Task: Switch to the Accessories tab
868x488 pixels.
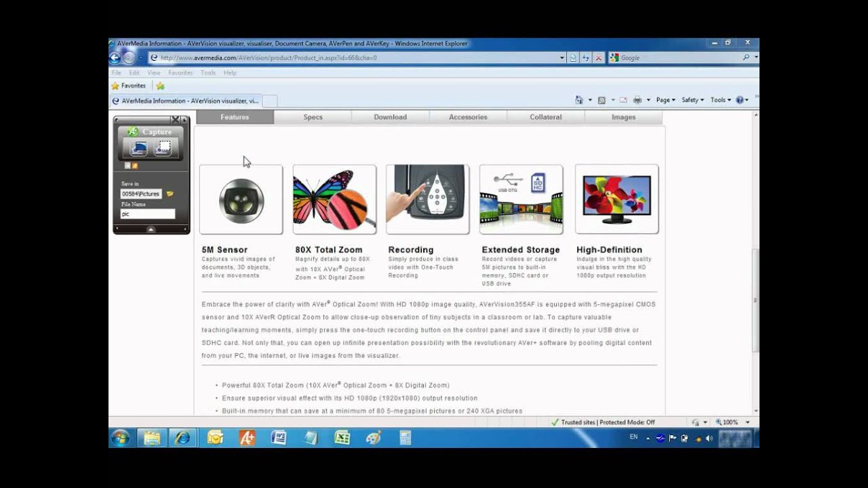Action: [468, 117]
